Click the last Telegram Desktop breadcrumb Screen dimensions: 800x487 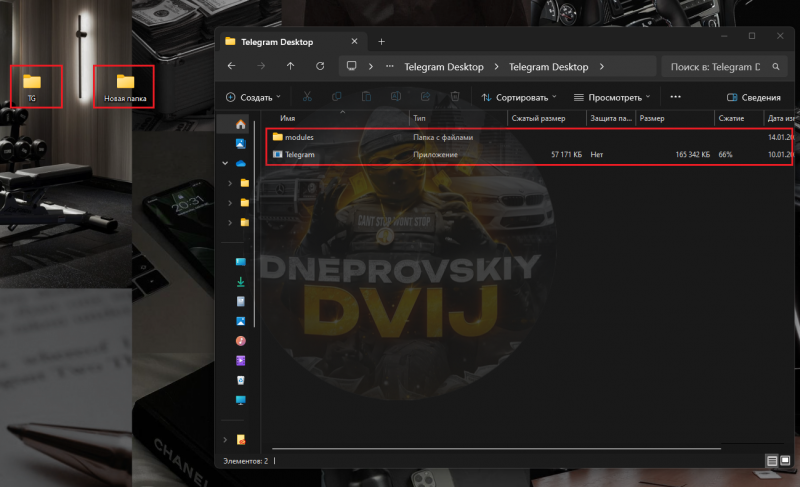(548, 67)
